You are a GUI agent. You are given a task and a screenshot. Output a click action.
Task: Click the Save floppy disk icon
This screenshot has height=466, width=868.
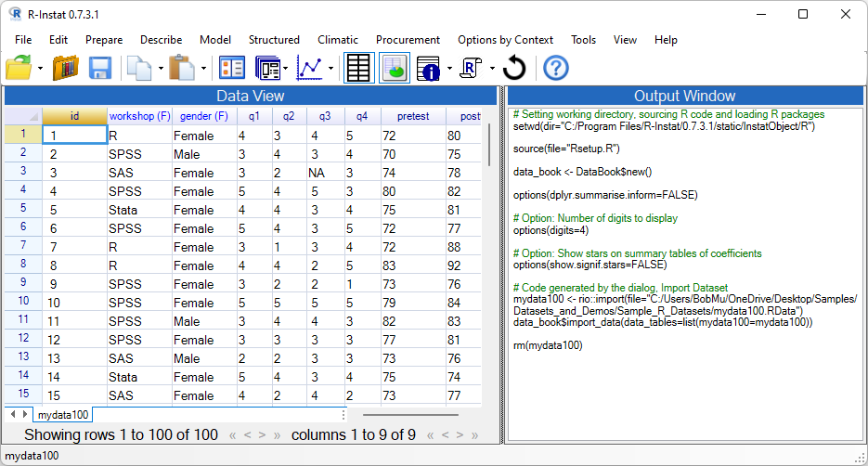coord(100,68)
